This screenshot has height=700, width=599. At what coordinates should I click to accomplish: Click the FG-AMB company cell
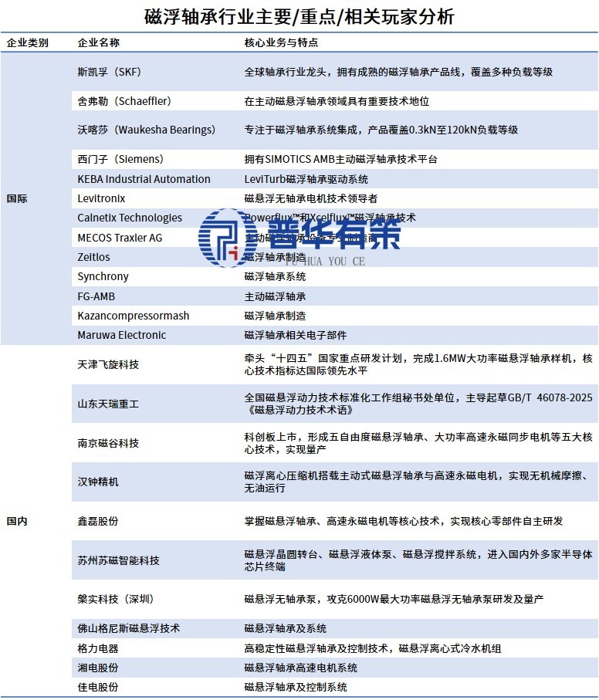pos(96,296)
